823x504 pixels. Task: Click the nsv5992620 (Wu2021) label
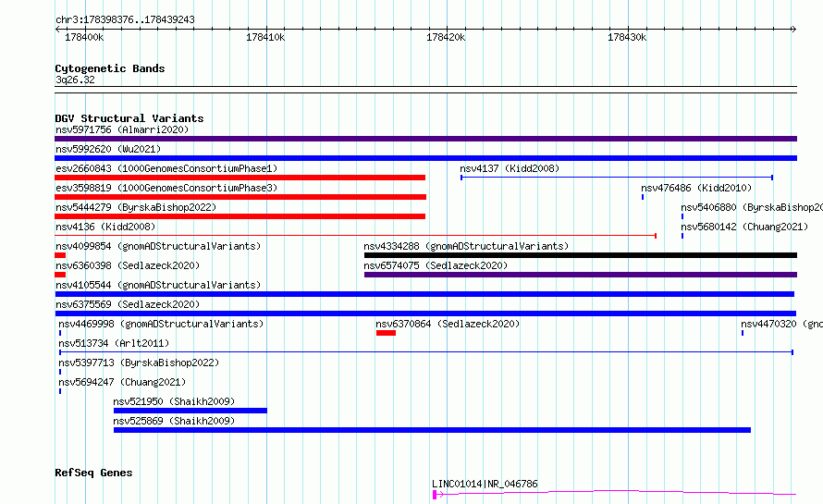click(108, 149)
